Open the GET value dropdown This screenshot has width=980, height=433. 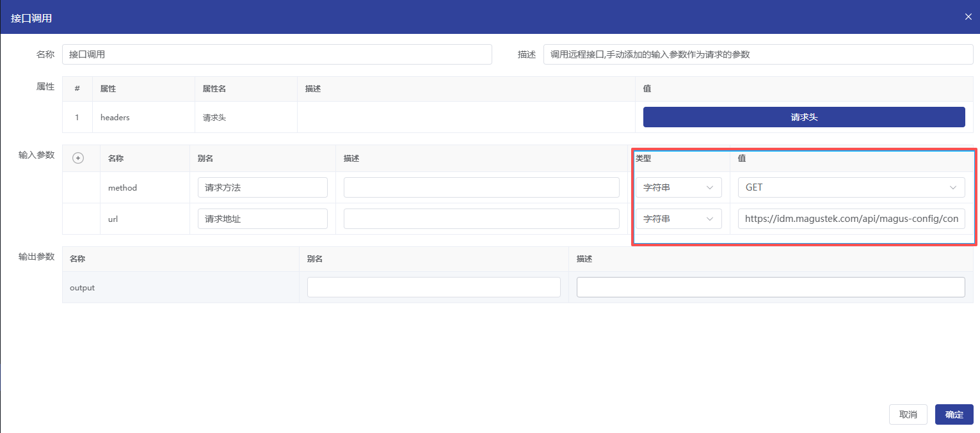(x=851, y=187)
